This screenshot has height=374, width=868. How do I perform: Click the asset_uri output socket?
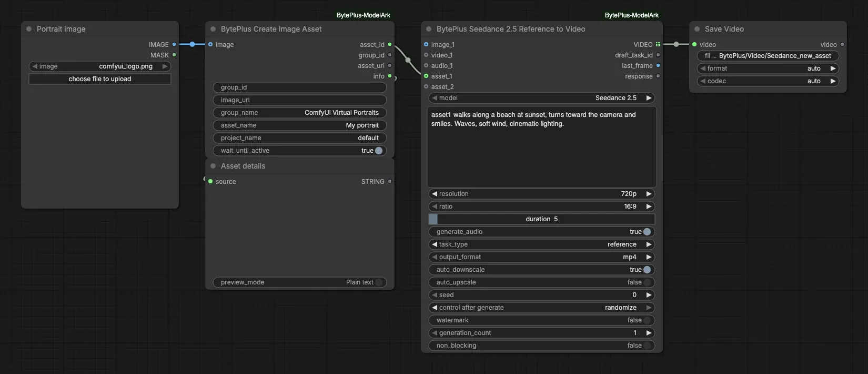point(390,66)
